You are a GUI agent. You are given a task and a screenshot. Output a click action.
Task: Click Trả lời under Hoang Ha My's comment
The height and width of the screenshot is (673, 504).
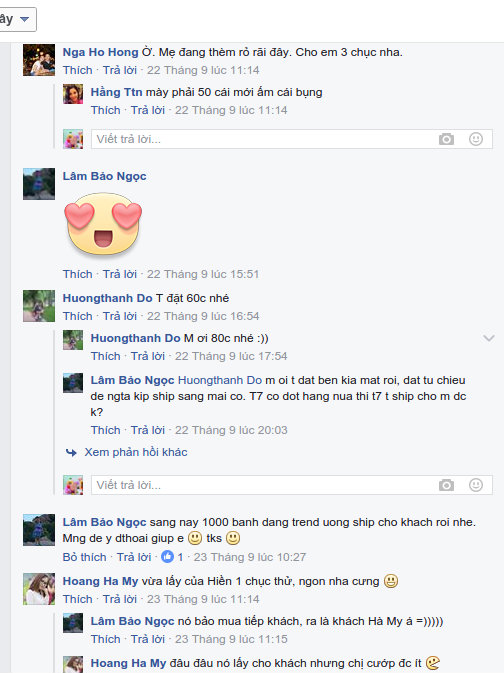[x=120, y=599]
